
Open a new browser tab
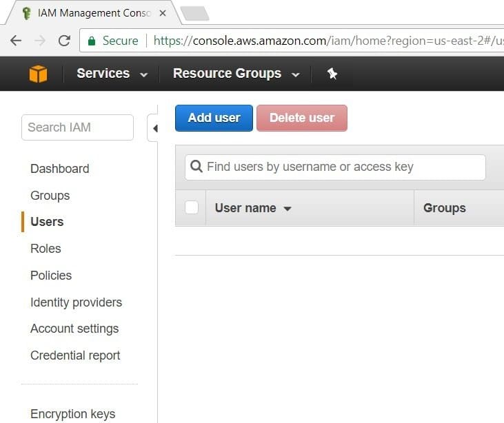195,14
